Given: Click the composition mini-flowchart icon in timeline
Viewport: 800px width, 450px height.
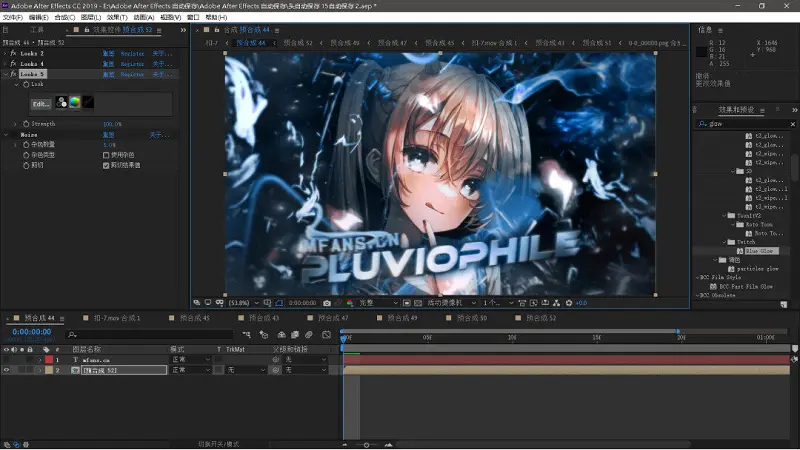Looking at the screenshot, I should point(246,335).
